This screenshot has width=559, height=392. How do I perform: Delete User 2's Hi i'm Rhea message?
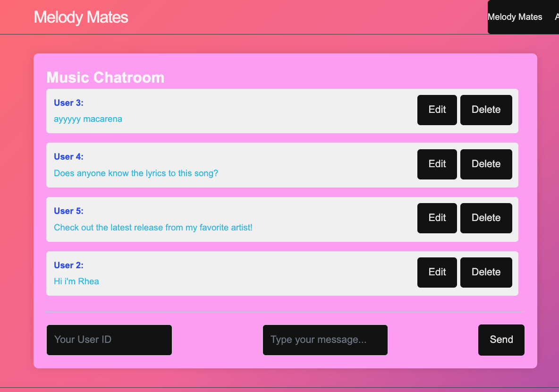click(486, 272)
